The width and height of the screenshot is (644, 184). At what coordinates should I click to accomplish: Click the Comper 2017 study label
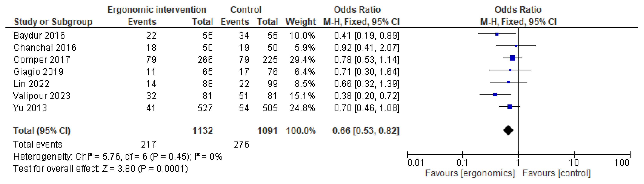click(x=41, y=59)
